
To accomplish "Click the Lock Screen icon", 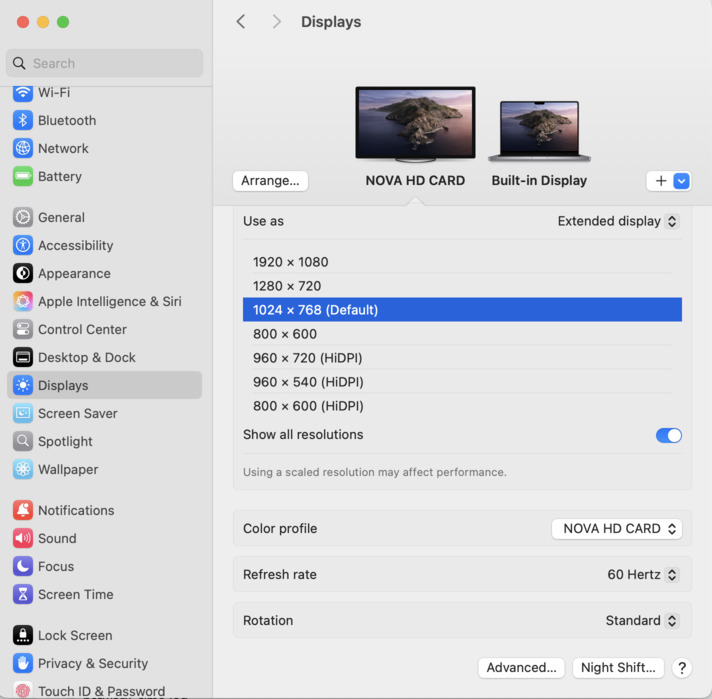I will pos(23,635).
